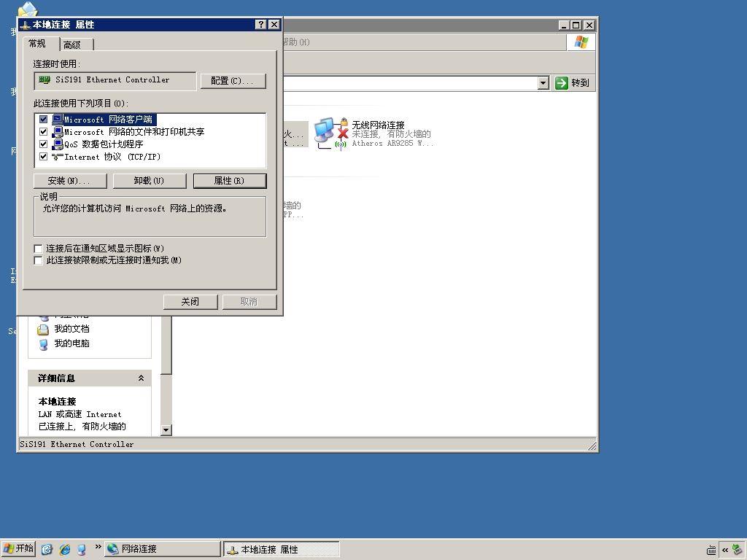Image resolution: width=747 pixels, height=560 pixels.
Task: Click SiS191 Ethernet Controller adapter icon
Action: tap(44, 80)
